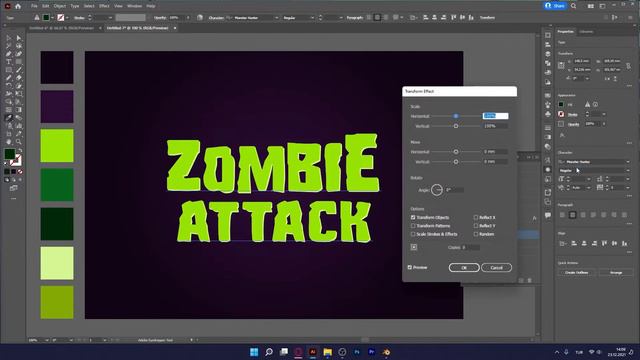640x360 pixels.
Task: Click the Illustrator Home icon
Action: (x=18, y=6)
